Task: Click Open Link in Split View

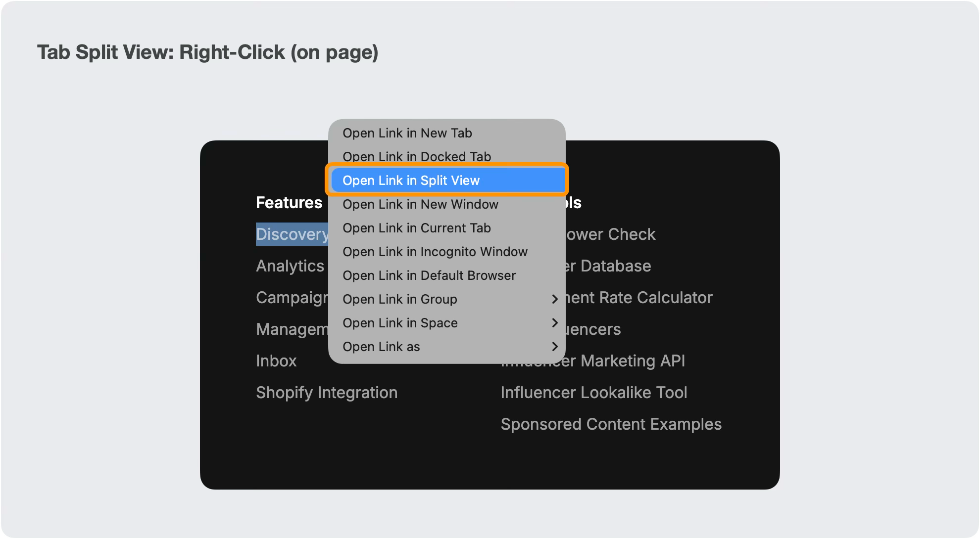Action: pos(411,180)
